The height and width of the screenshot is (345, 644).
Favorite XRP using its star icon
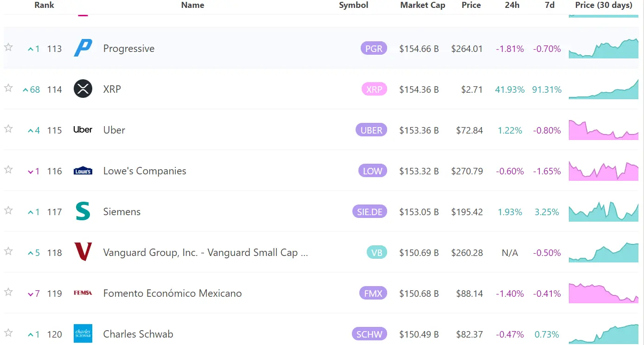click(x=8, y=88)
